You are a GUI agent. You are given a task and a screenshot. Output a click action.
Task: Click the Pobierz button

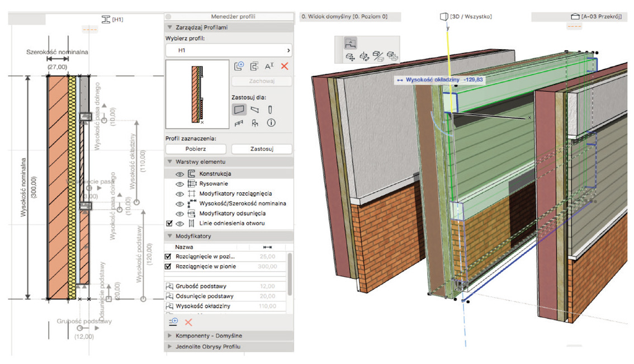pyautogui.click(x=196, y=149)
